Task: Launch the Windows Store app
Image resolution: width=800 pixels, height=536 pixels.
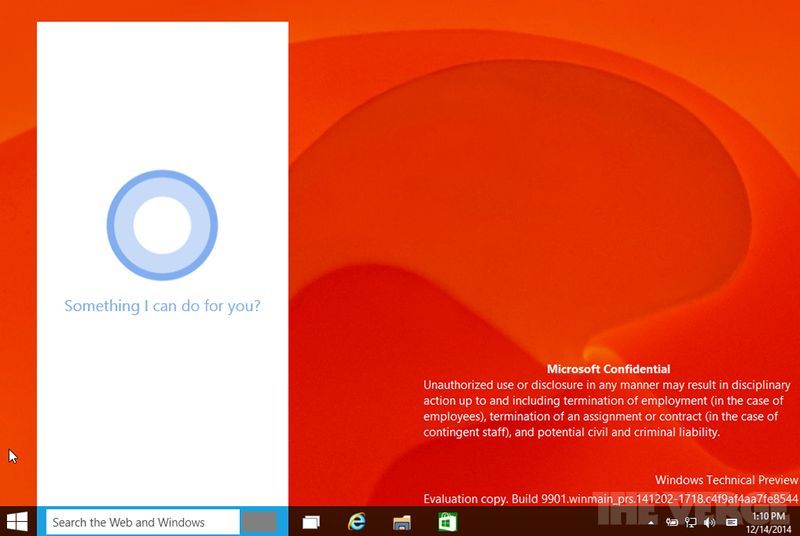Action: pyautogui.click(x=447, y=522)
